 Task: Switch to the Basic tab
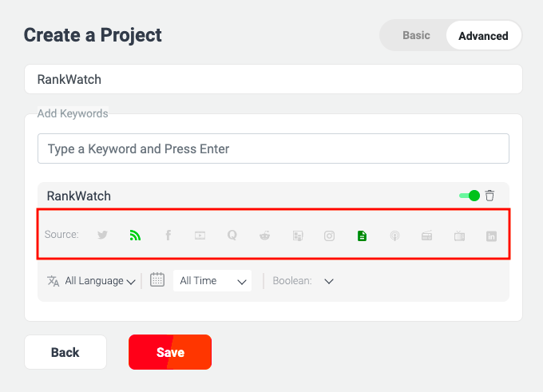416,35
